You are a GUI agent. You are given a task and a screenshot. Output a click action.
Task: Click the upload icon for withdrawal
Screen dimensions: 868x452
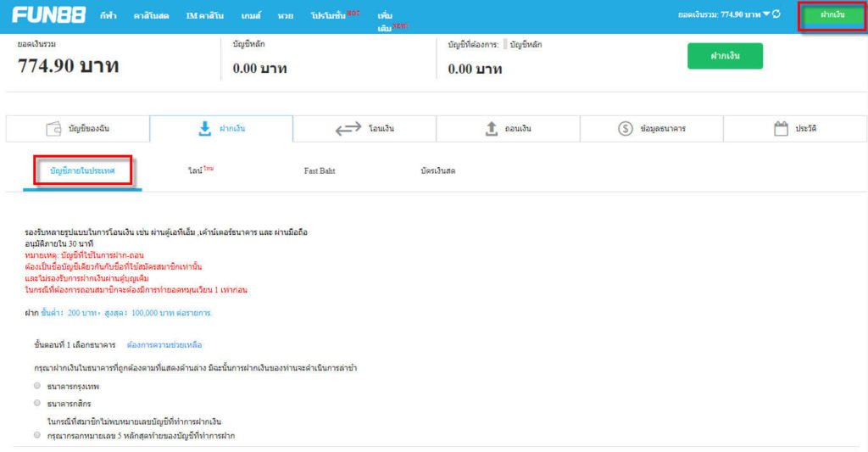[491, 129]
